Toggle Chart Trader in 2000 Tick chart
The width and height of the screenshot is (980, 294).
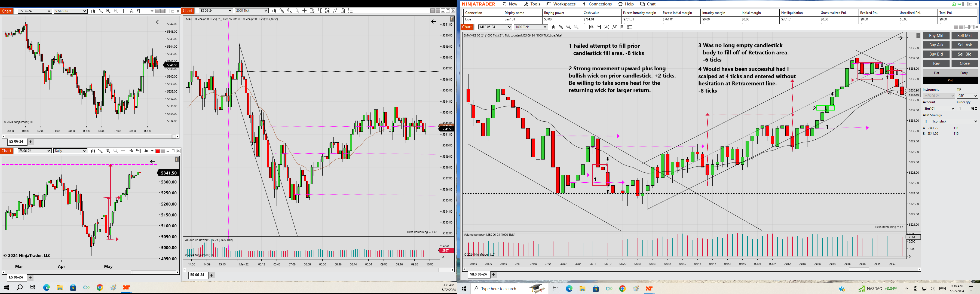pyautogui.click(x=320, y=11)
